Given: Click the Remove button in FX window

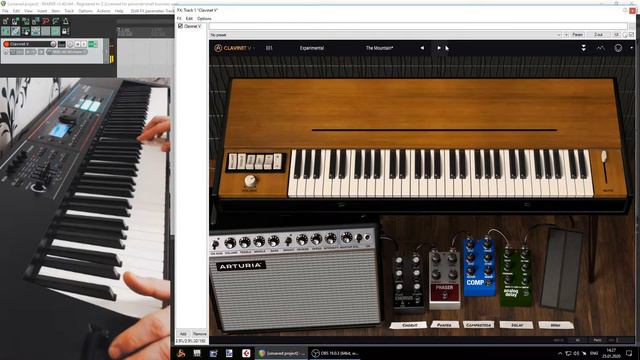Looking at the screenshot, I should point(199,334).
